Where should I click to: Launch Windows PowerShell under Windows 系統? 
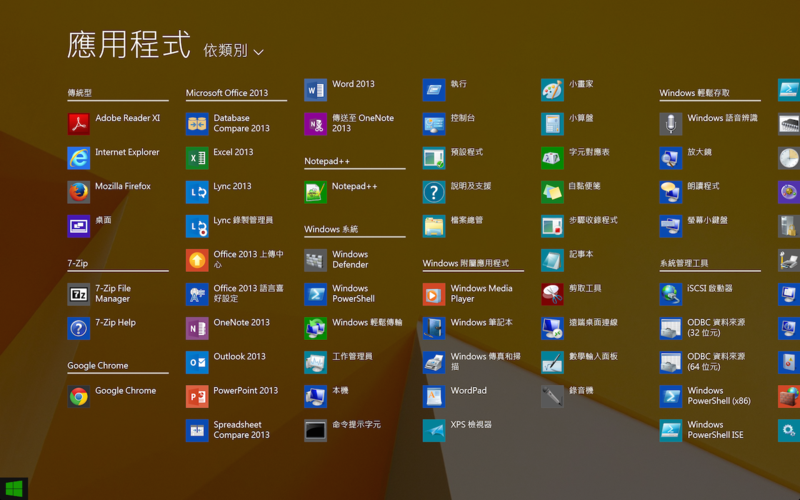(315, 294)
